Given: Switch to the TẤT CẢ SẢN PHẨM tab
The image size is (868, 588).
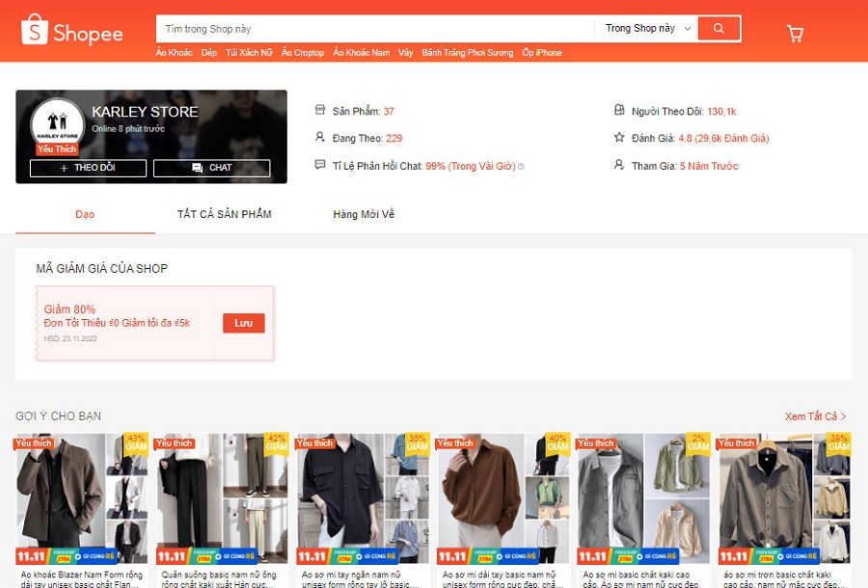Looking at the screenshot, I should [224, 214].
